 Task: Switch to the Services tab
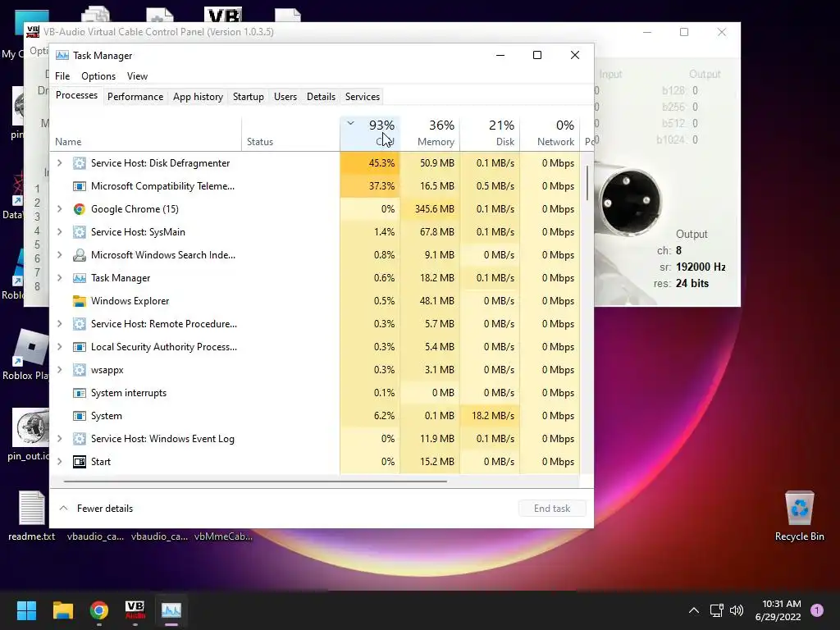pyautogui.click(x=362, y=97)
